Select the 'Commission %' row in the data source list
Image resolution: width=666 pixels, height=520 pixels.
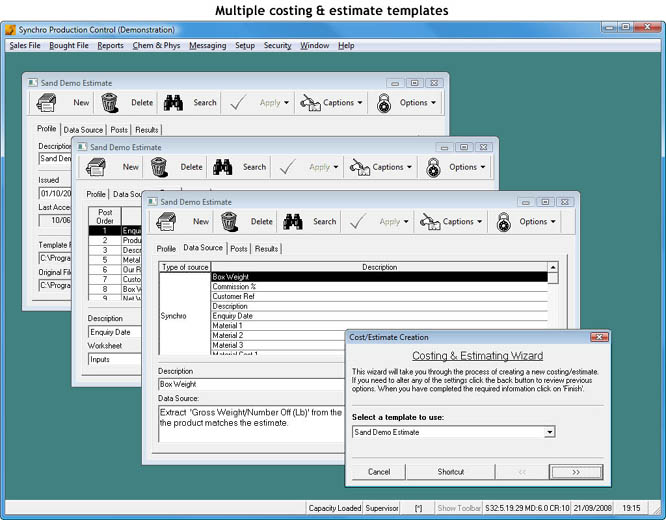pos(379,287)
